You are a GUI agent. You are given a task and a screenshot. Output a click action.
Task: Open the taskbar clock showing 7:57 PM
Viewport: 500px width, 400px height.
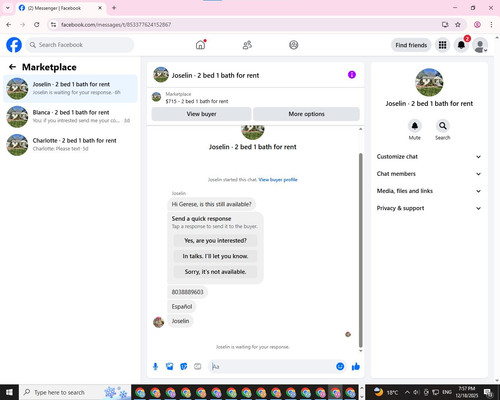[467, 392]
